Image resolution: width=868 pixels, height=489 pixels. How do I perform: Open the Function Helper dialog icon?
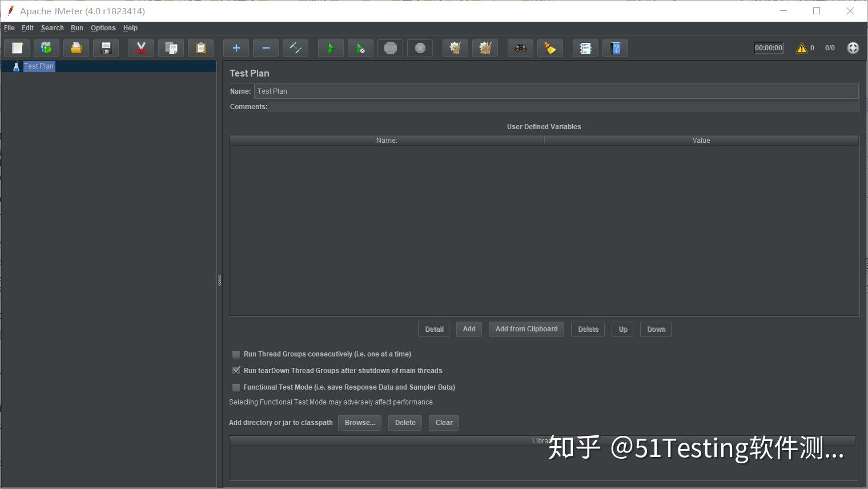click(x=586, y=48)
